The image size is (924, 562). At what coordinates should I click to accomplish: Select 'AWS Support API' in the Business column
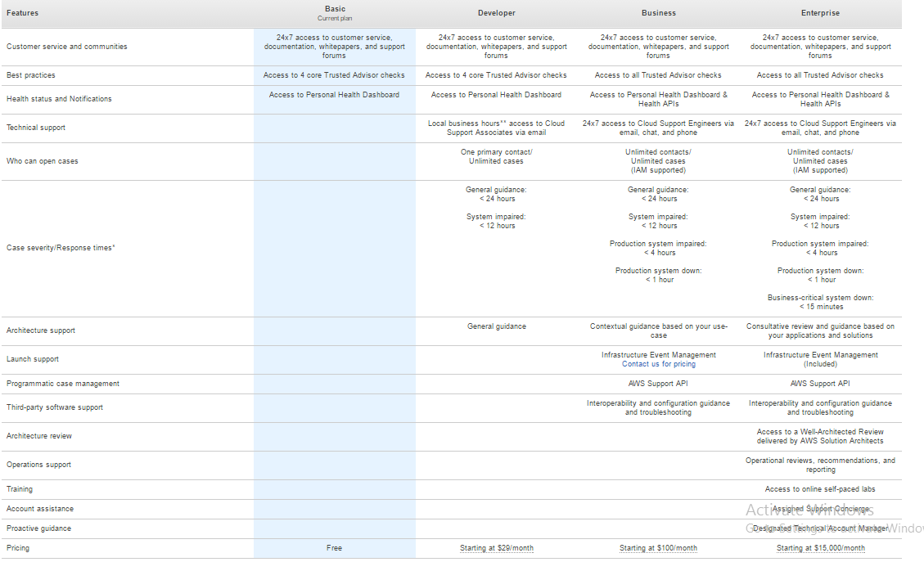pyautogui.click(x=658, y=384)
